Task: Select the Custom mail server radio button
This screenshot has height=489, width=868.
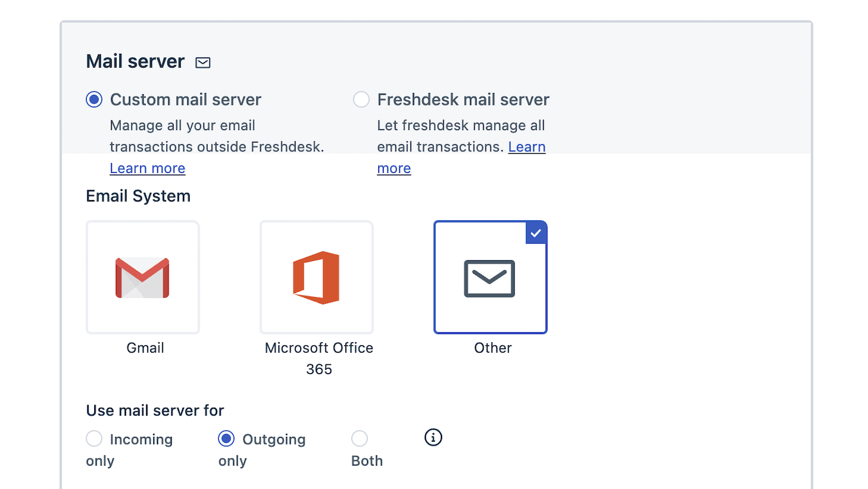Action: (x=94, y=99)
